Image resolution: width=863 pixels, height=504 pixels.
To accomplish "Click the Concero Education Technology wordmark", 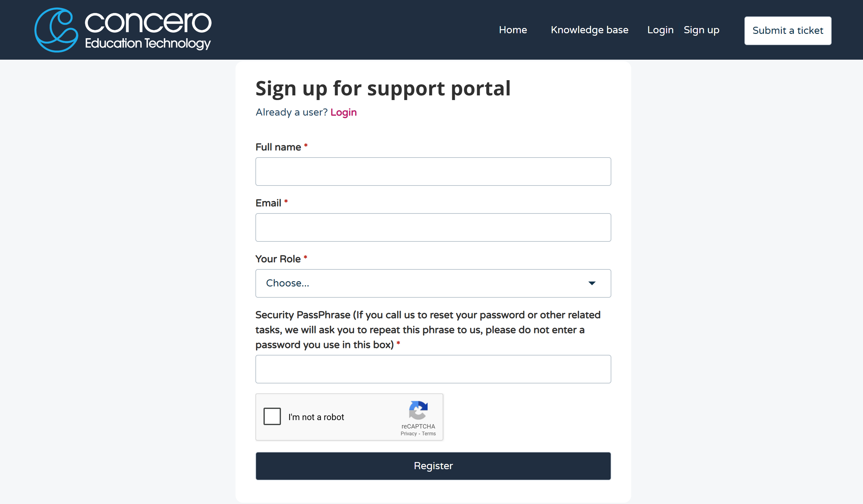I will pyautogui.click(x=148, y=30).
